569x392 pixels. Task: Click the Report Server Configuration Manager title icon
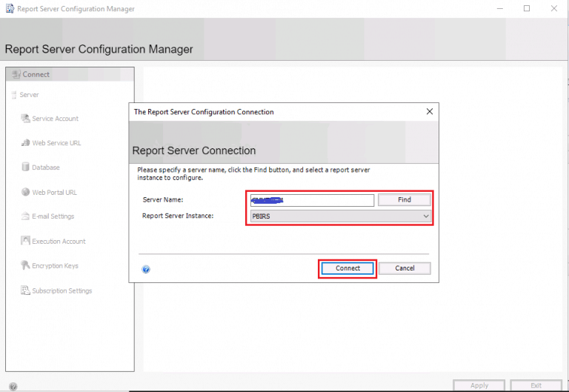10,8
